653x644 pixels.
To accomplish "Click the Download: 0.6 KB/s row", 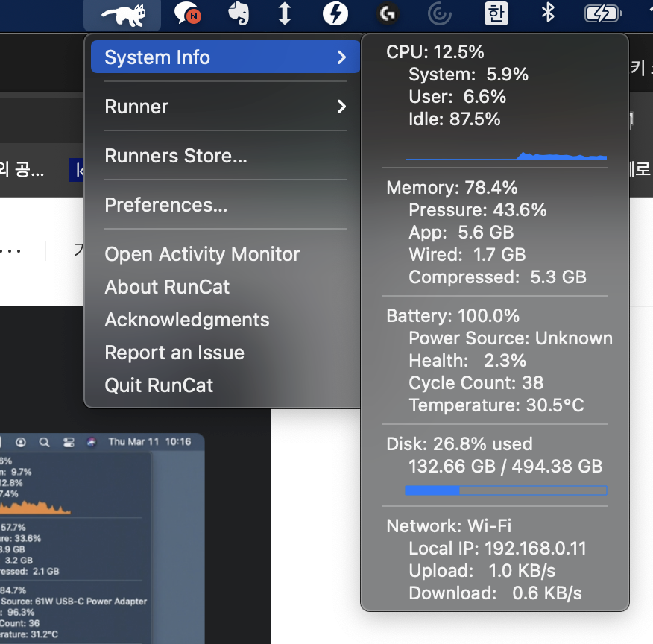I will coord(495,593).
